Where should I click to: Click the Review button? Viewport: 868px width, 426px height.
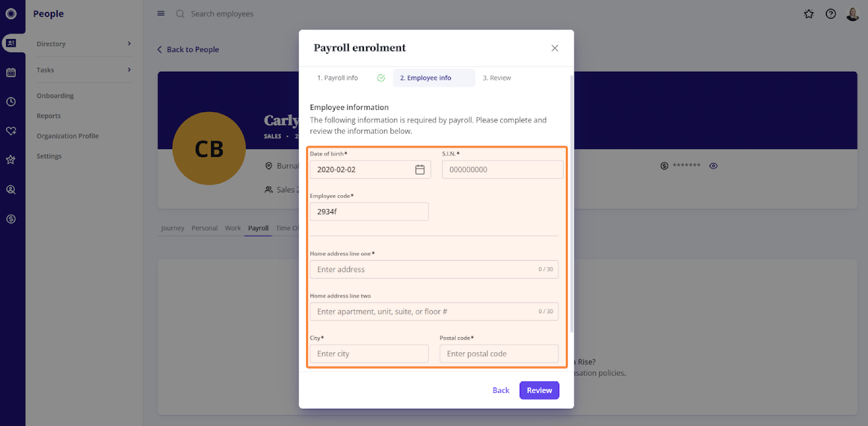point(539,390)
